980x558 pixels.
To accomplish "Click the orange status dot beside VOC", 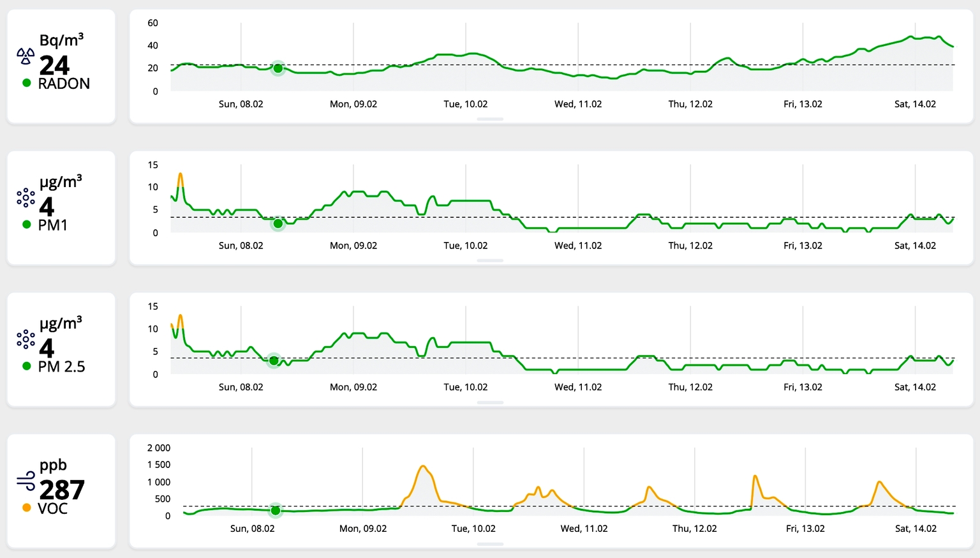I will point(27,508).
